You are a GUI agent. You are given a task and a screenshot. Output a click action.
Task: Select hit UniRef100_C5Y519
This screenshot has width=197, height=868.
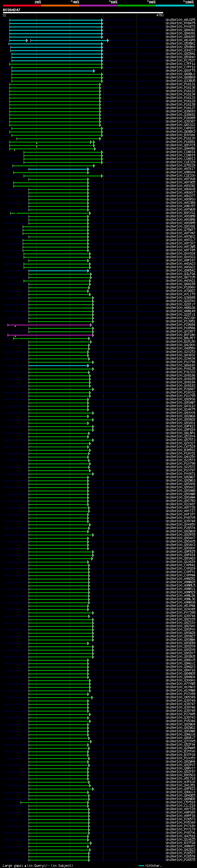[x=180, y=802]
